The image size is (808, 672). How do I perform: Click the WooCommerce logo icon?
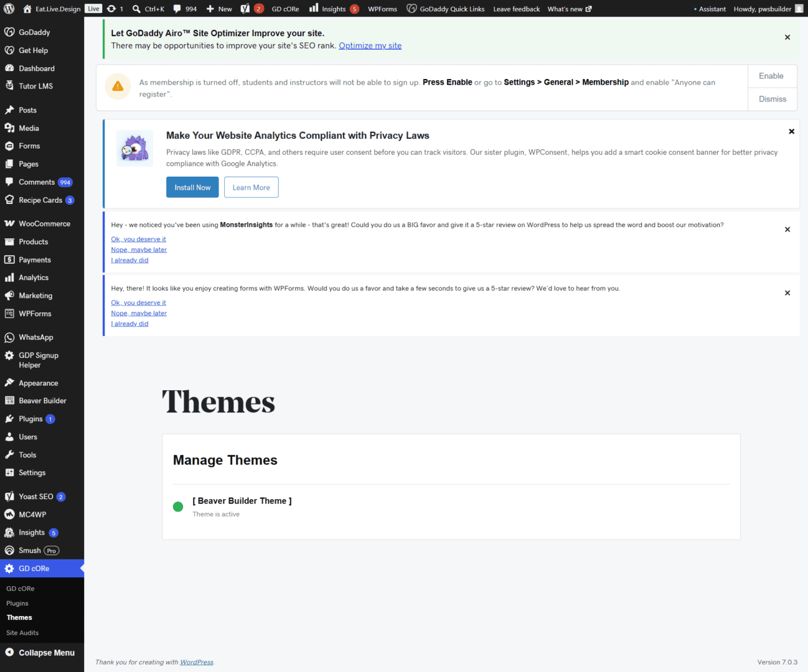pos(9,224)
